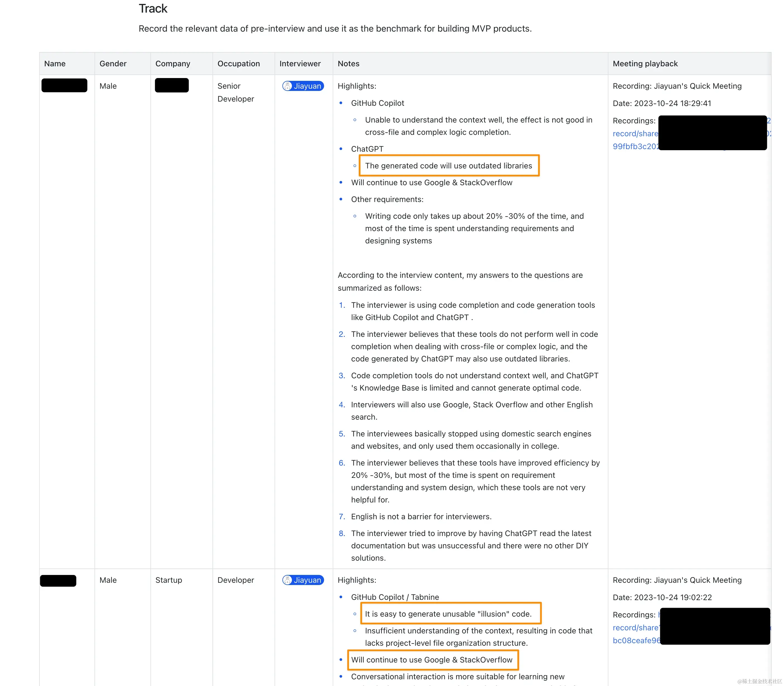784x686 pixels.
Task: Click the highlighted outdated libraries note
Action: [448, 166]
